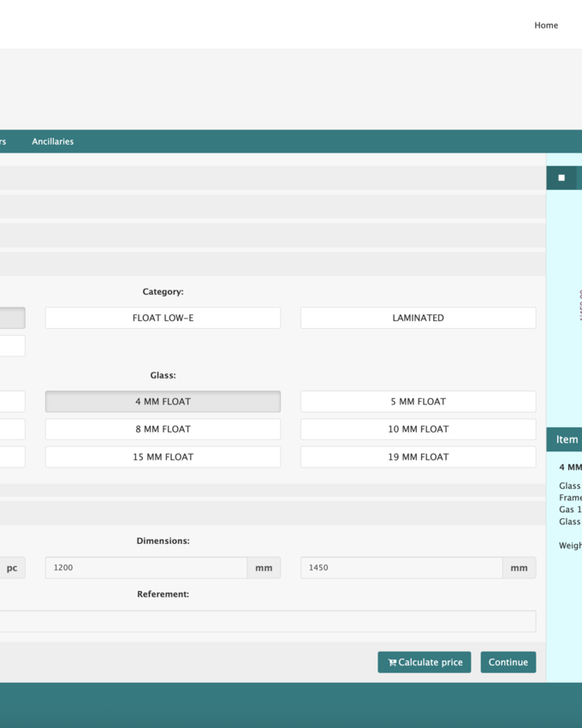Focus the width field showing 1200
This screenshot has height=728, width=582.
point(145,568)
